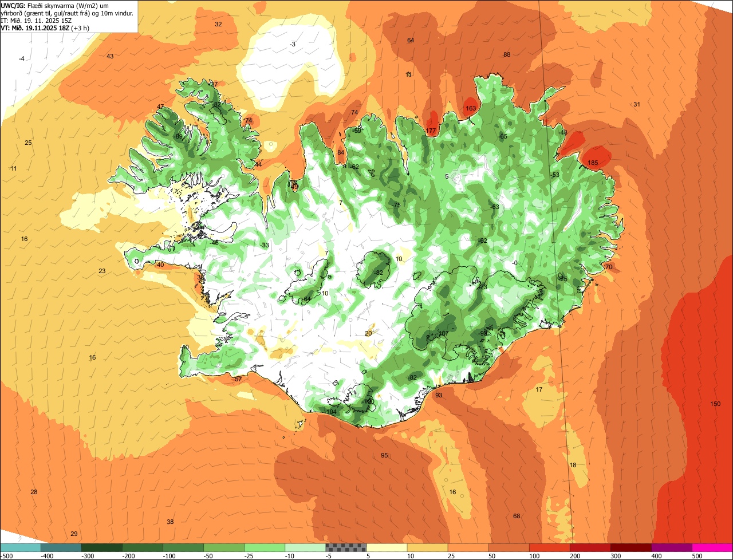Click the -4 flux value on the map

21,59
